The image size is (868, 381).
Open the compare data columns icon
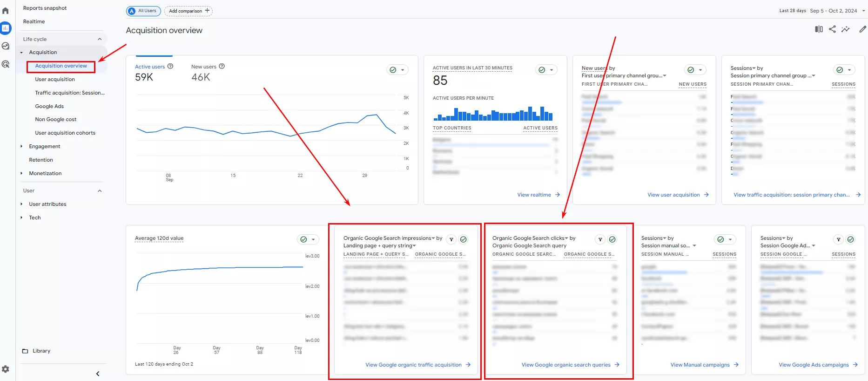[819, 29]
